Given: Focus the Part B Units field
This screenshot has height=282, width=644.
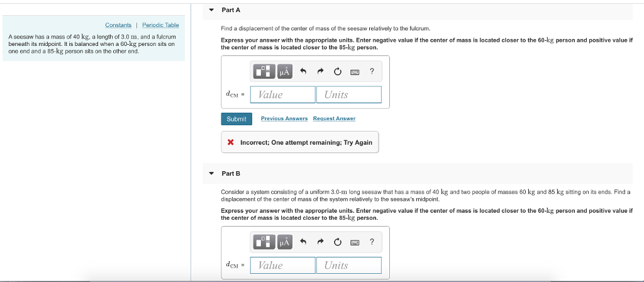Looking at the screenshot, I should pyautogui.click(x=348, y=265).
